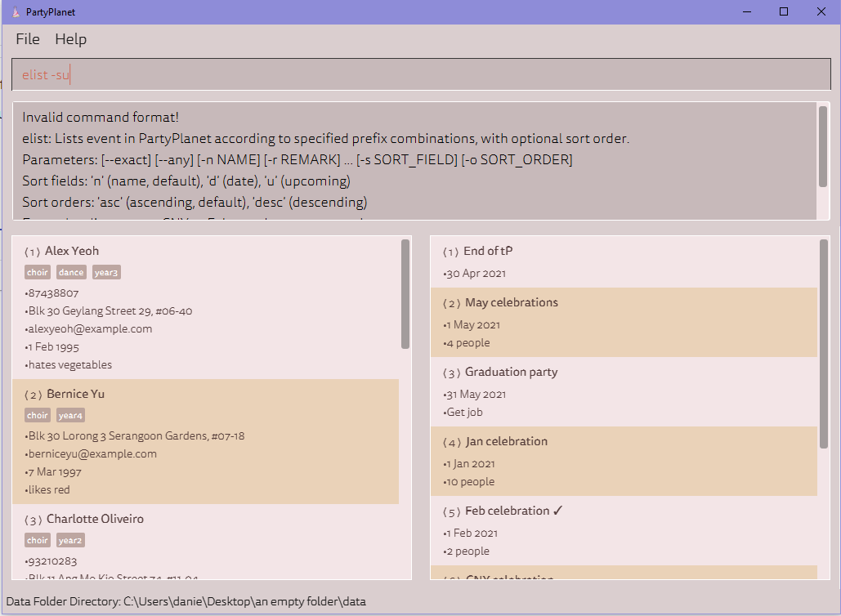The image size is (841, 616).
Task: Click the Sort orders help line
Action: point(195,203)
